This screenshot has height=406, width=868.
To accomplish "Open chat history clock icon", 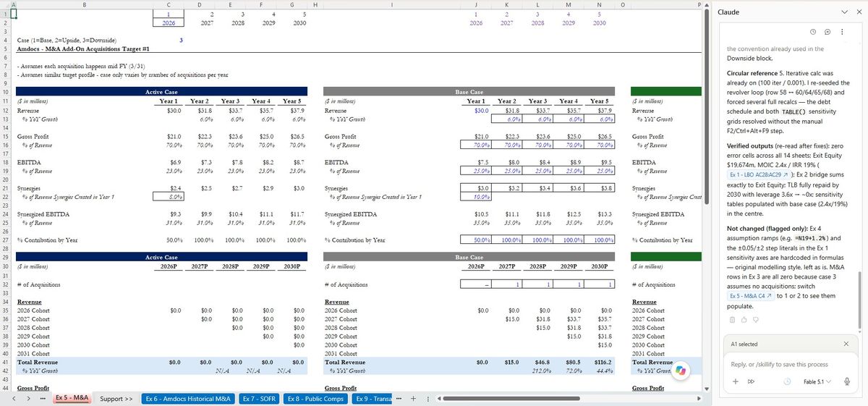I will (814, 33).
